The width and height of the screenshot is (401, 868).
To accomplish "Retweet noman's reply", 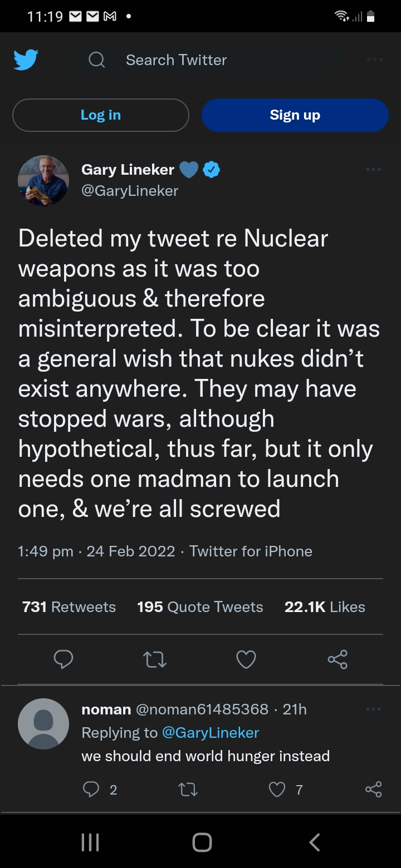I will (187, 789).
